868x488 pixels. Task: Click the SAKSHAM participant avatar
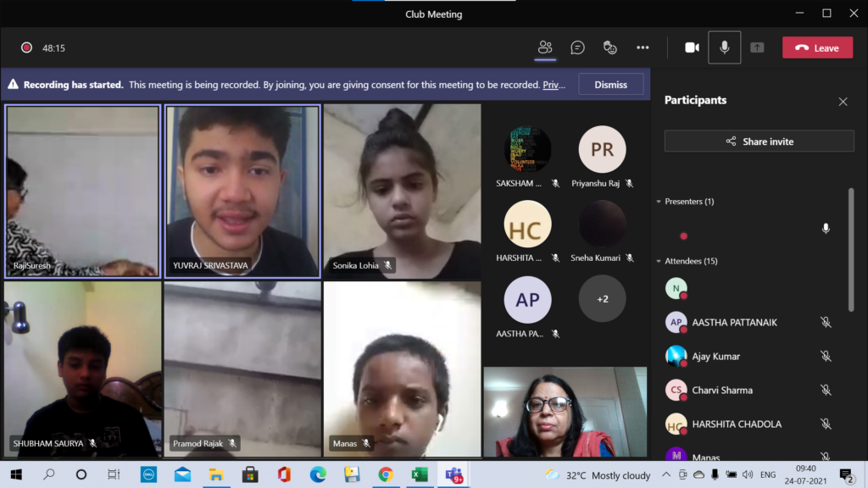click(x=527, y=149)
